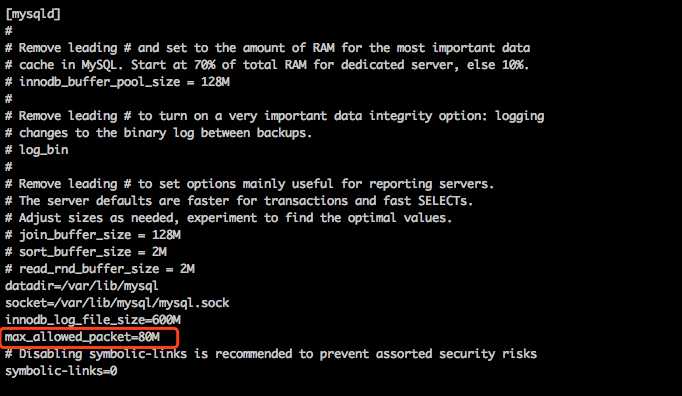Click the word SELECTs in the comment
Viewport: 682px width, 396px height.
pos(445,201)
